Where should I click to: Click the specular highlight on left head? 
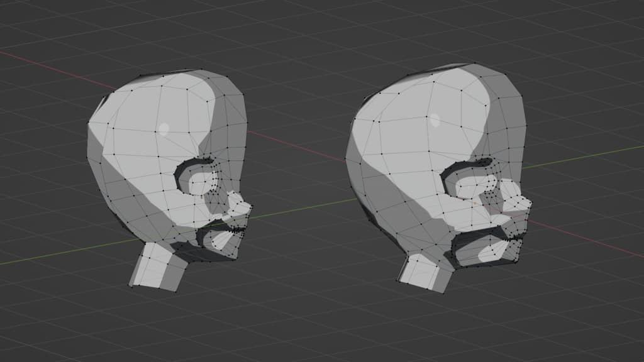(x=164, y=129)
